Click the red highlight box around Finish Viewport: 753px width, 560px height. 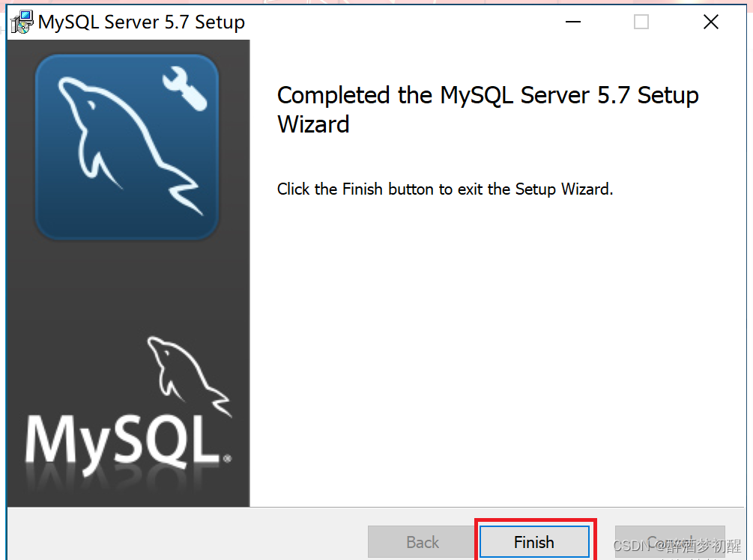click(534, 519)
